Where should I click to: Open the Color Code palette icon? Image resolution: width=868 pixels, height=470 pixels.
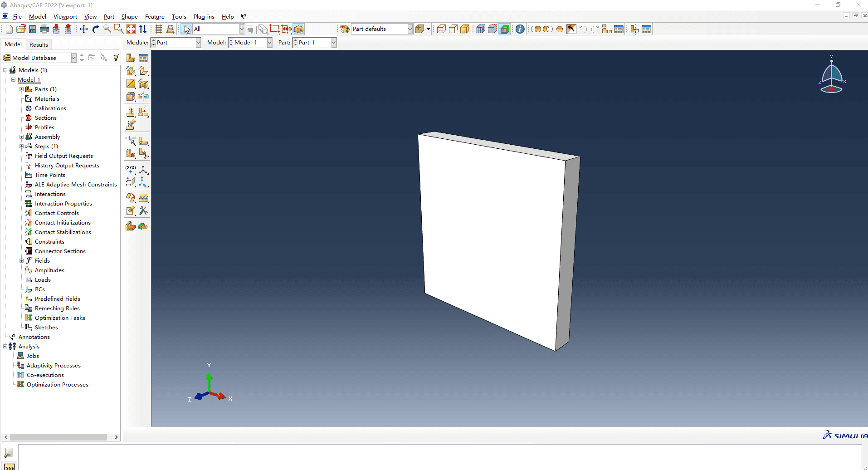345,29
